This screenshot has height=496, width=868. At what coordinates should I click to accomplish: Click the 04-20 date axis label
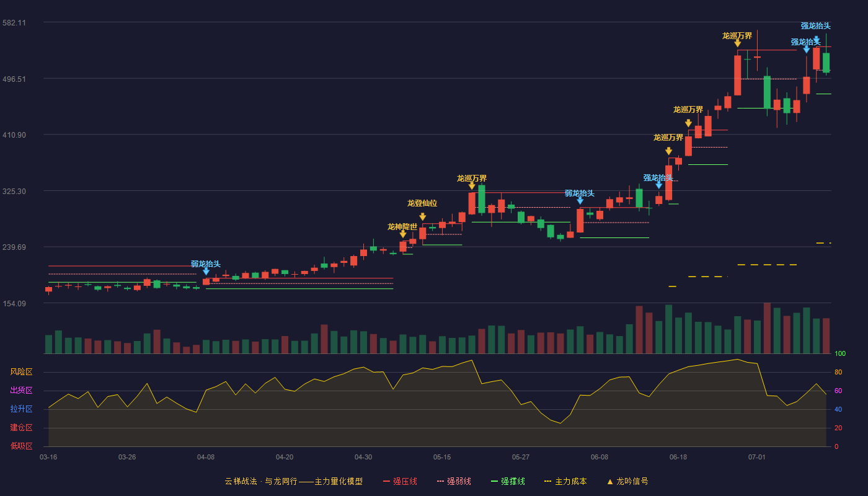pos(285,457)
